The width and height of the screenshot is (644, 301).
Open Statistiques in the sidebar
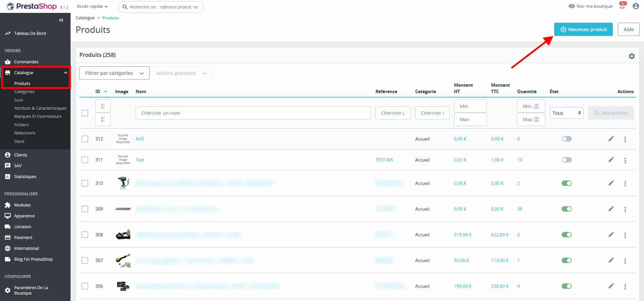25,176
